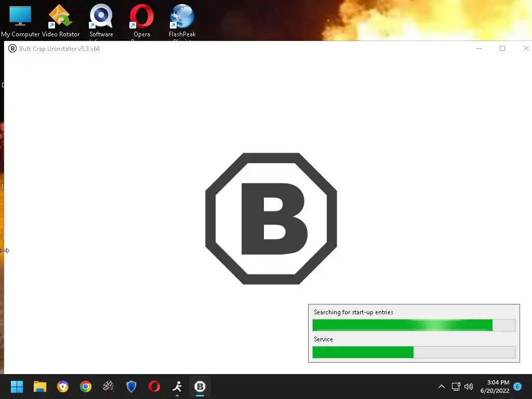Open the blue shield security app in taskbar

pos(131,387)
